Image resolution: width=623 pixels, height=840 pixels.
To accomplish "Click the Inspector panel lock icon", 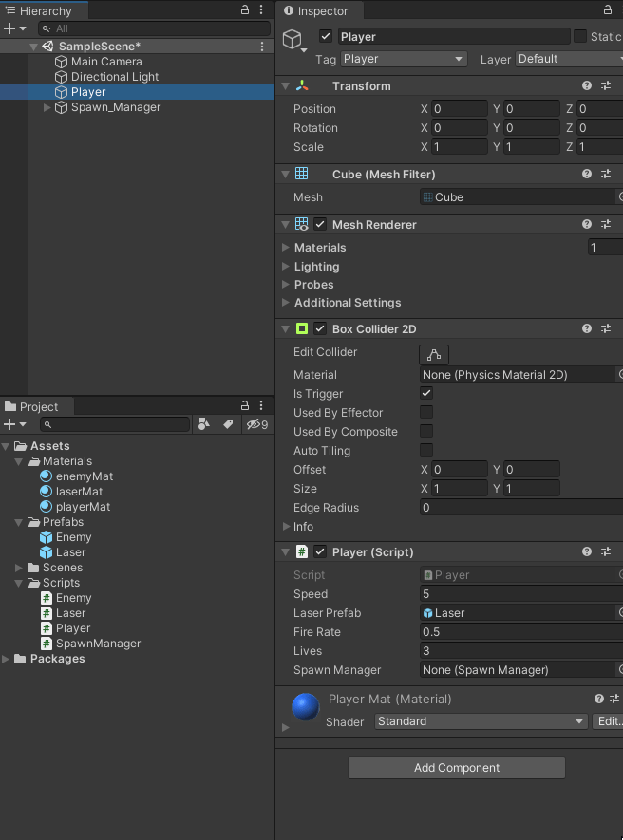I will click(x=608, y=9).
